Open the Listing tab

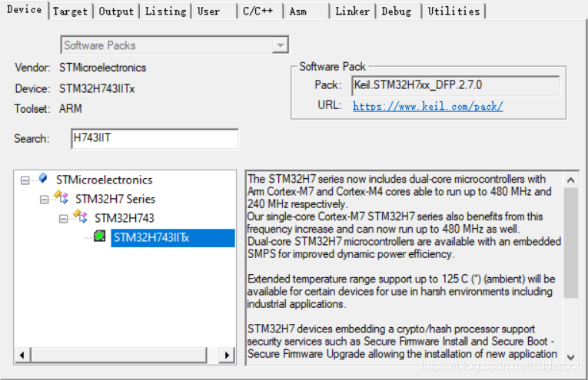[165, 12]
